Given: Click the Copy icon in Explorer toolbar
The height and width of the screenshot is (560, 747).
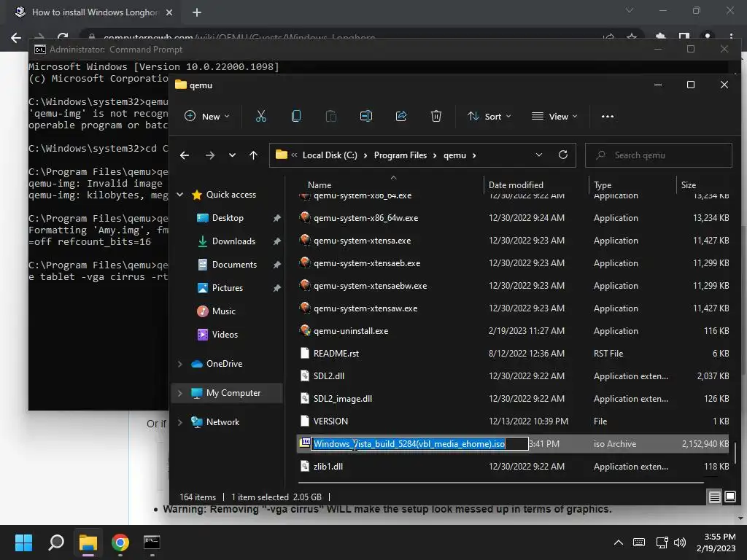Looking at the screenshot, I should pyautogui.click(x=296, y=116).
